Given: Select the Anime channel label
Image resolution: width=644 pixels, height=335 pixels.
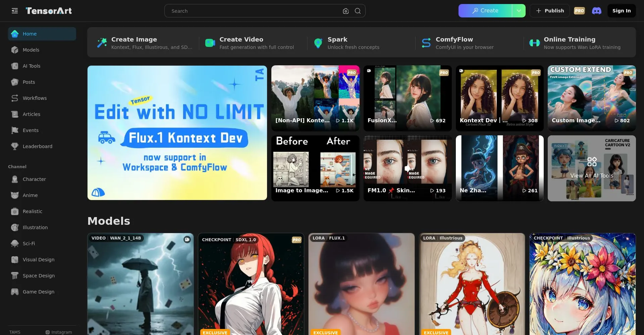Looking at the screenshot, I should (30, 195).
